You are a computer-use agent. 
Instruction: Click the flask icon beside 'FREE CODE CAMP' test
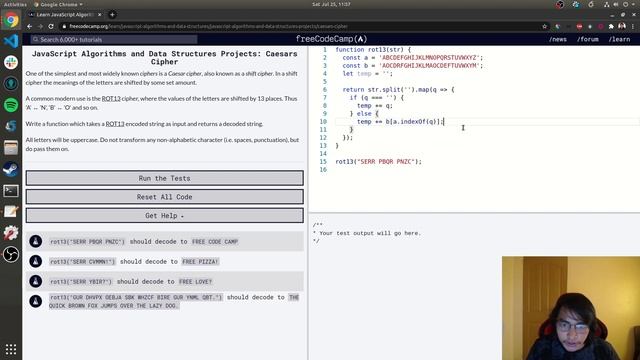[x=36, y=241]
